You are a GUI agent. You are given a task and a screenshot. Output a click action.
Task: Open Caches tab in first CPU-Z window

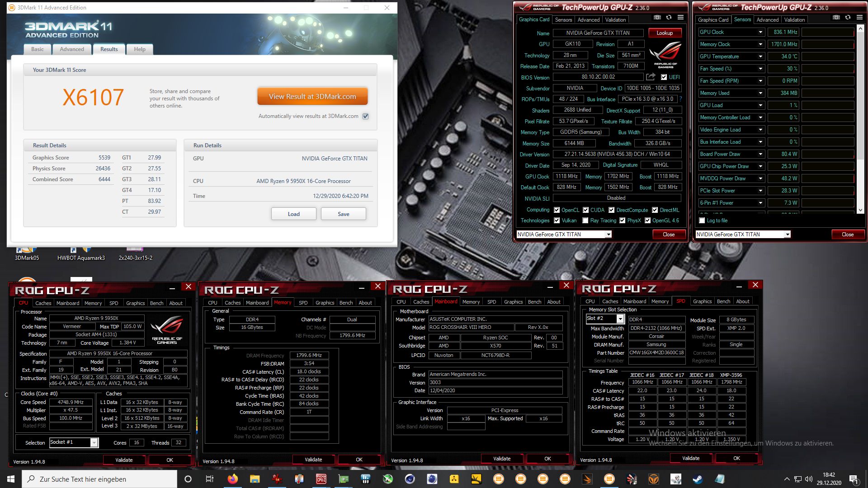pyautogui.click(x=43, y=303)
